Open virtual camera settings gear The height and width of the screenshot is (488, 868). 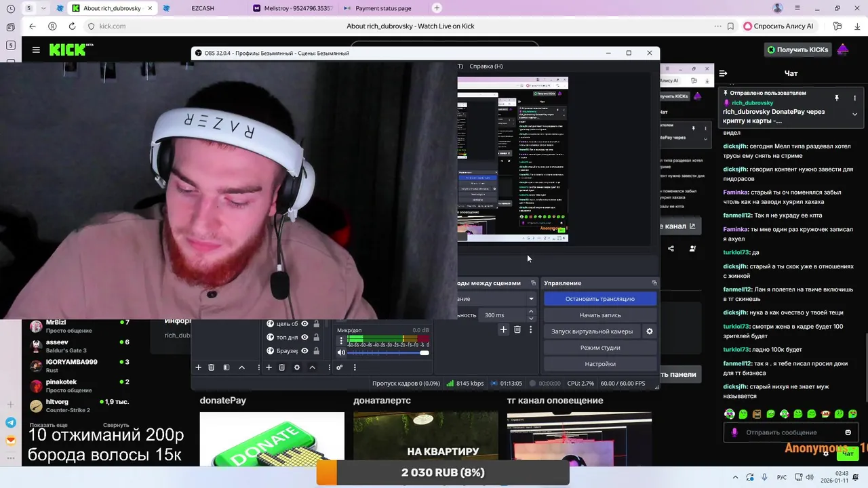(649, 331)
